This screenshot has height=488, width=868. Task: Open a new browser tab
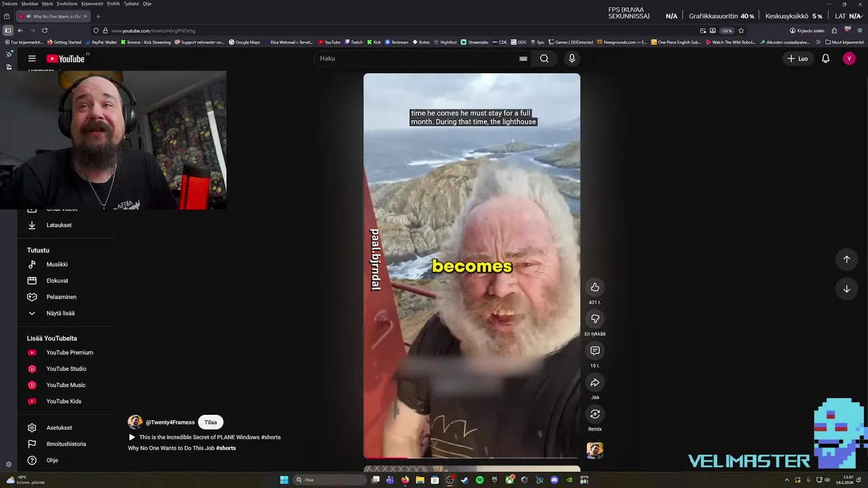pyautogui.click(x=98, y=16)
